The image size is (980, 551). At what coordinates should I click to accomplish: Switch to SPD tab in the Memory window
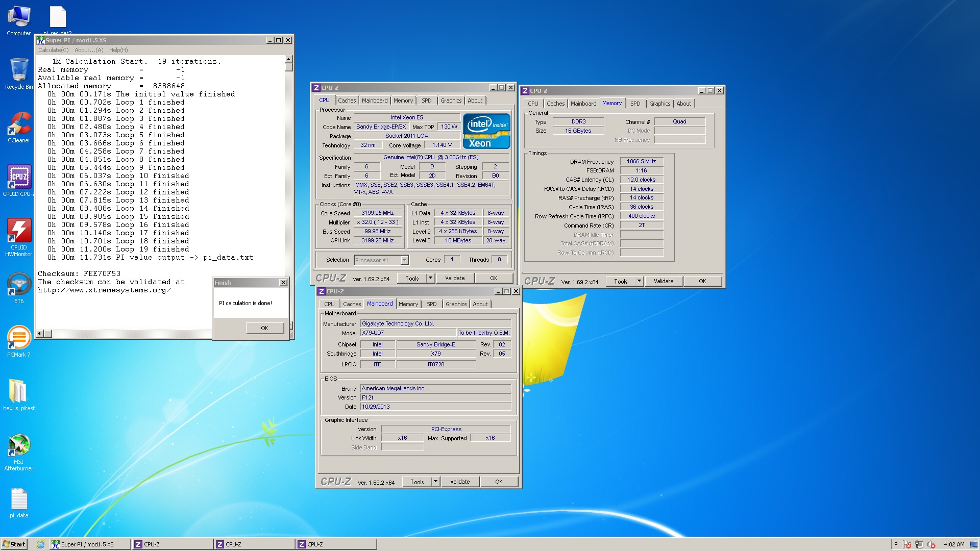[635, 104]
